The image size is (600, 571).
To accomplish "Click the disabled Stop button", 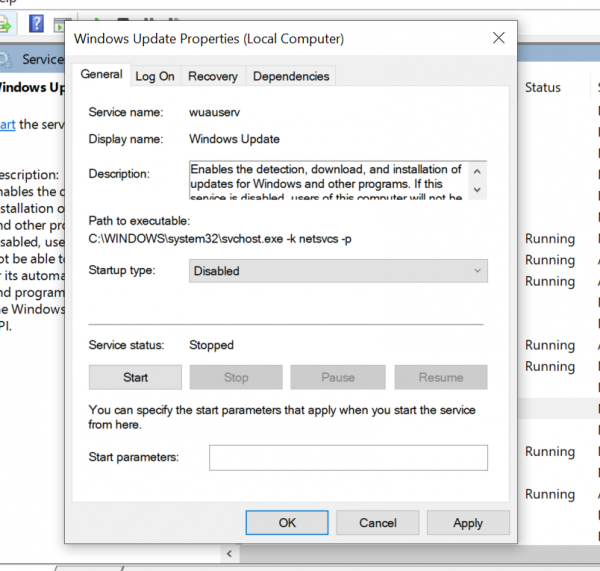I will [x=236, y=377].
